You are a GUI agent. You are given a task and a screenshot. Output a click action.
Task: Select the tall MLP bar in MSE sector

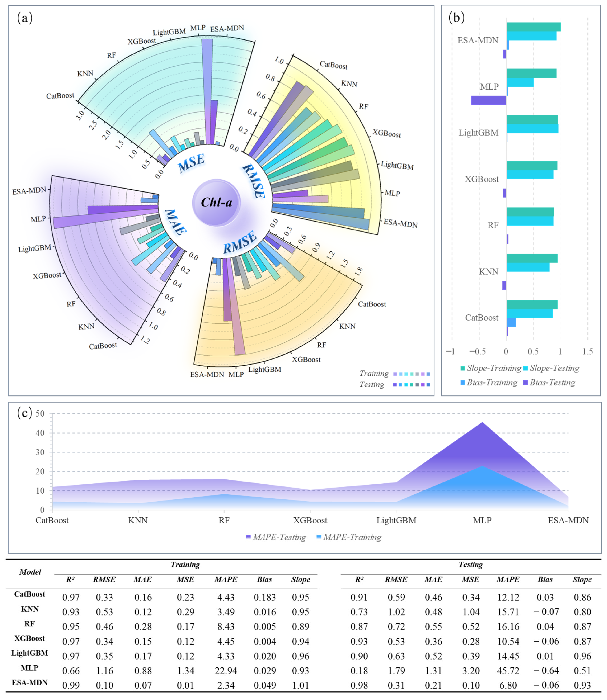coord(207,88)
